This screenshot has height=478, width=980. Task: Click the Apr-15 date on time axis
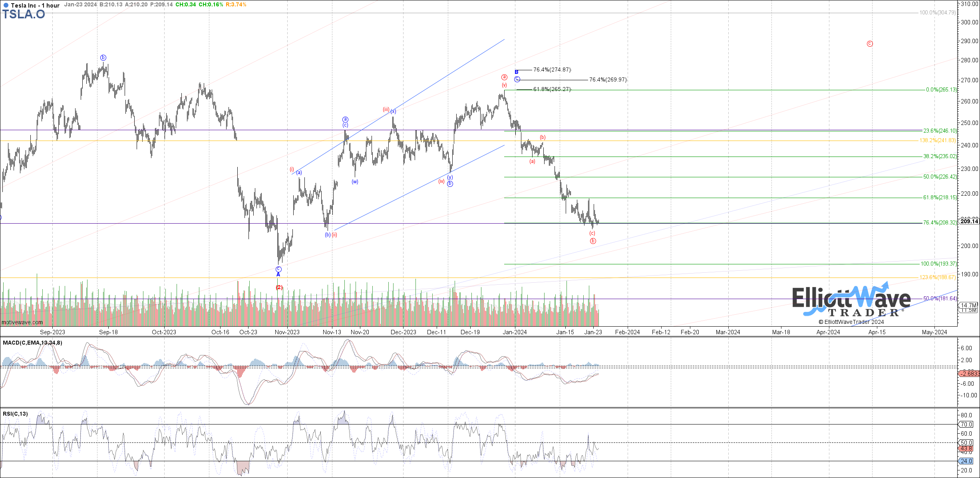coord(877,332)
